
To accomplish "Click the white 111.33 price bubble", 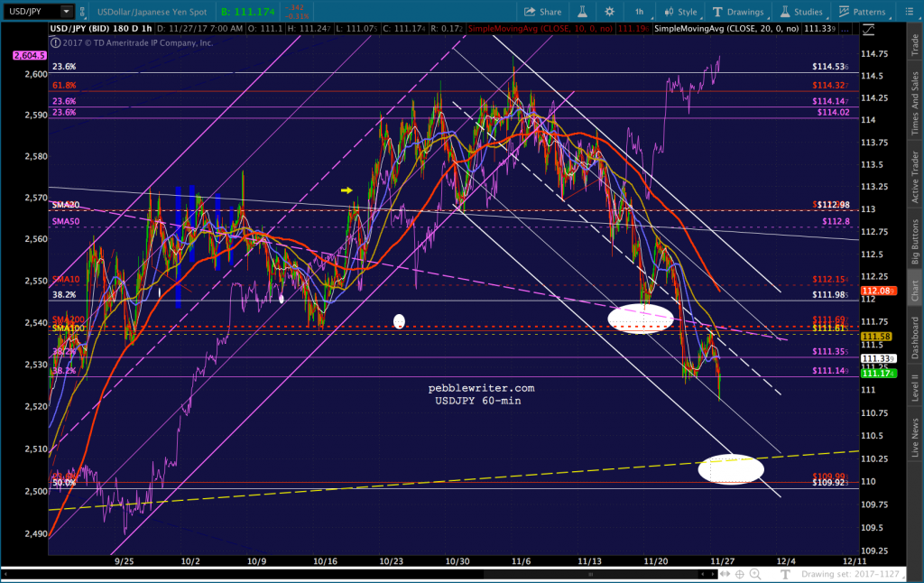I will click(x=879, y=358).
